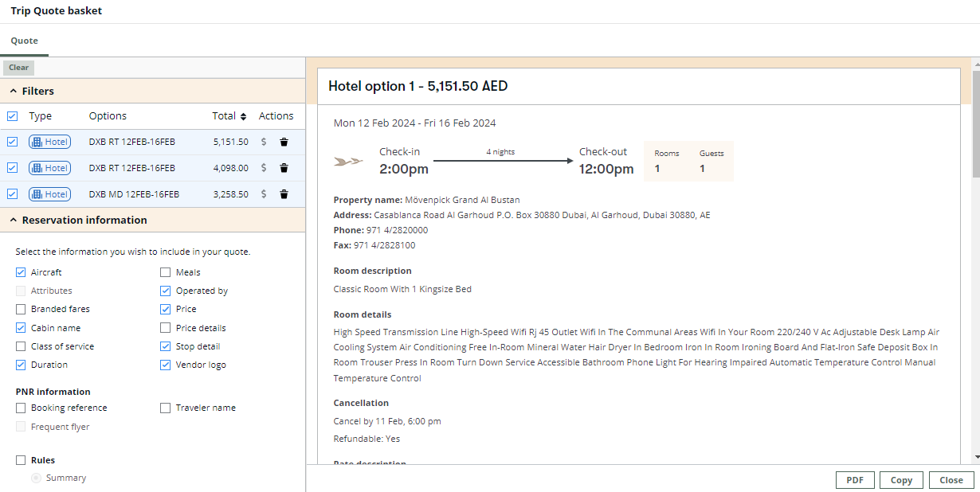Select DXB MD 12FEB-16FEB option text
This screenshot has width=980, height=492.
134,194
